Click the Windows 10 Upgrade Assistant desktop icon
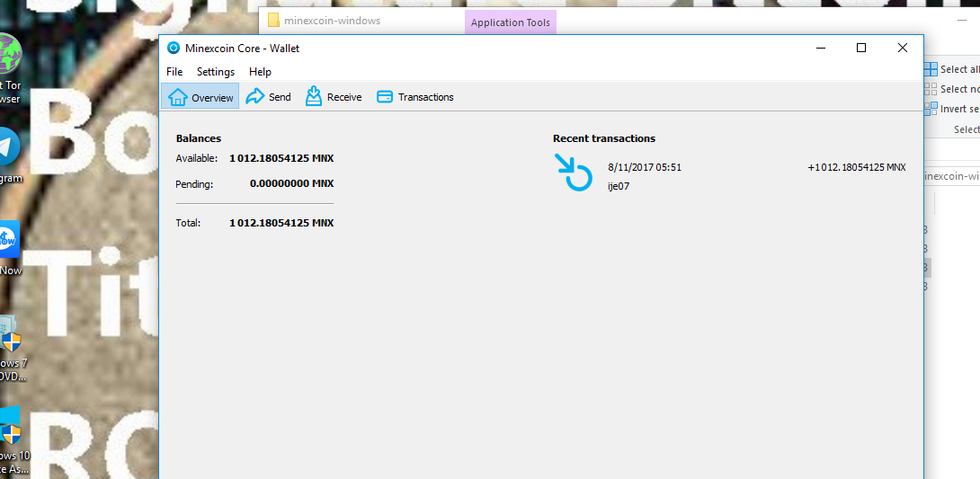The width and height of the screenshot is (980, 479). point(12,440)
